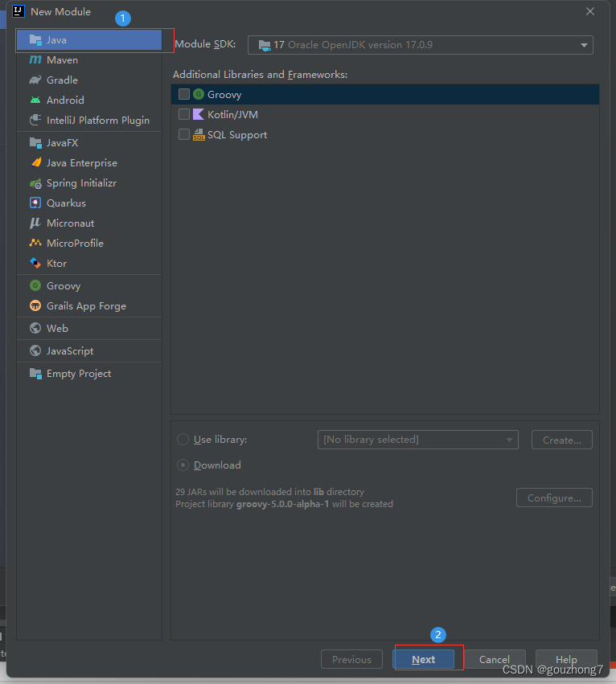The width and height of the screenshot is (616, 684).
Task: Click the Cancel button
Action: pos(495,659)
